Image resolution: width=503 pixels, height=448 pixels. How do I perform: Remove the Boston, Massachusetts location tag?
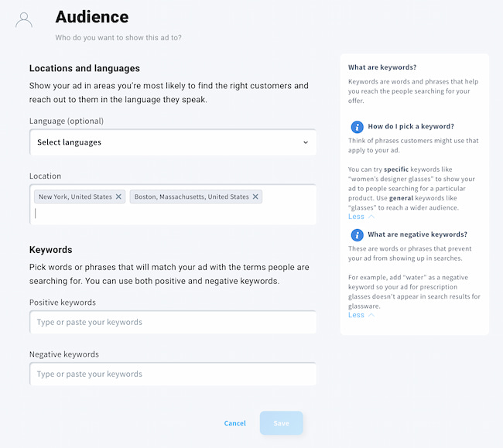coord(255,197)
